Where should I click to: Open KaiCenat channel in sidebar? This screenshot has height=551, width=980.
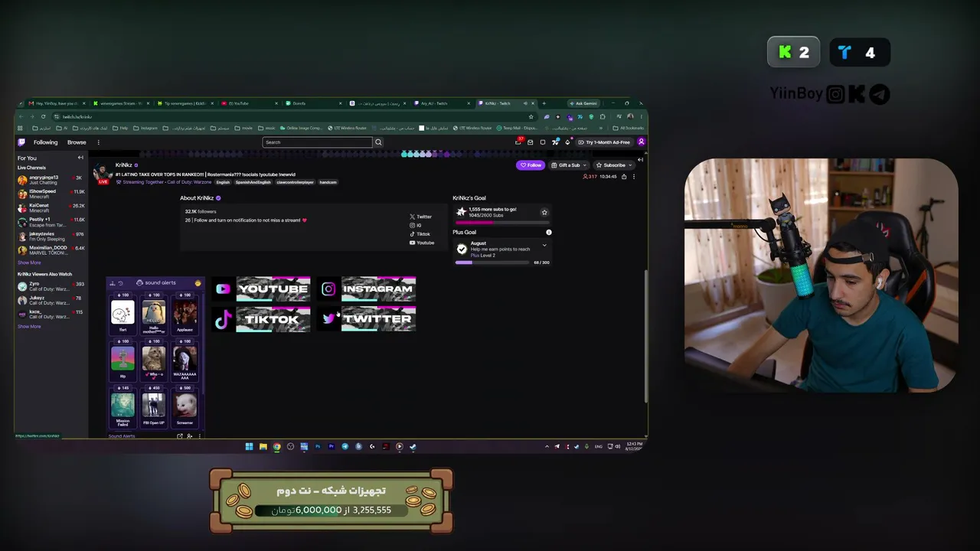(51, 207)
